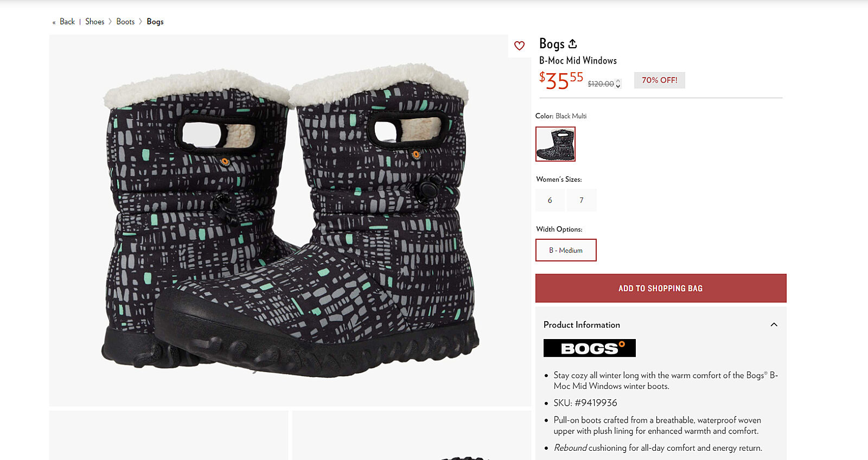Collapse the Product Information section chevron
The height and width of the screenshot is (460, 868).
(x=774, y=325)
